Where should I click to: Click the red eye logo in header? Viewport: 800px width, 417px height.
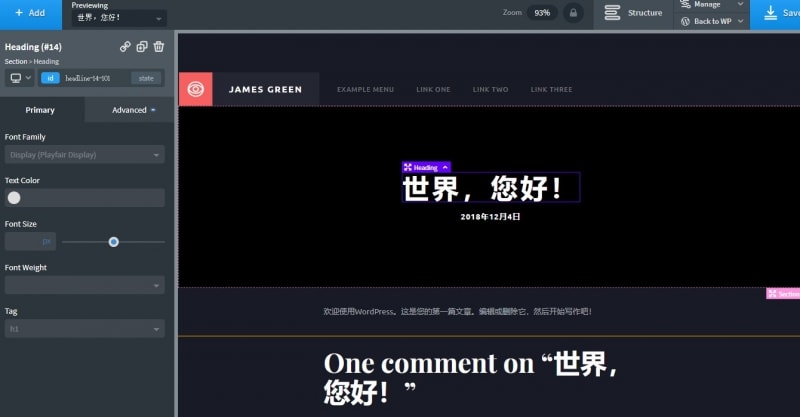196,89
